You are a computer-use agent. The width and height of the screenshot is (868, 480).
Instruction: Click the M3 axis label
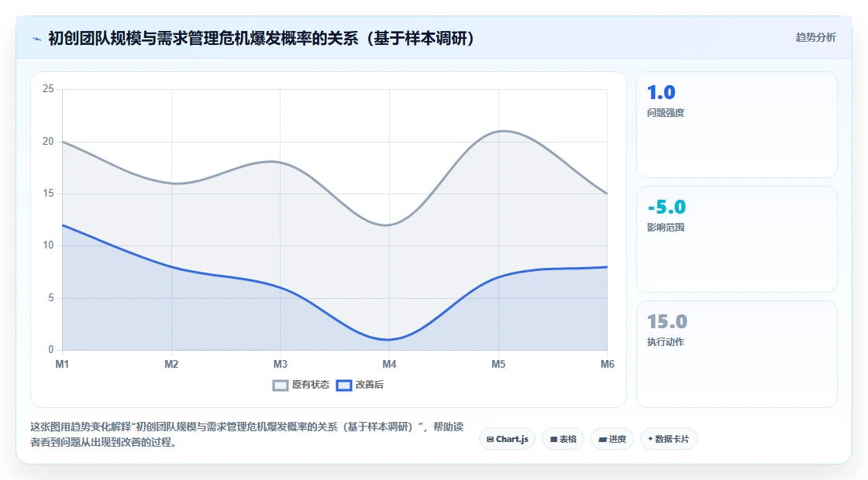[x=280, y=364]
